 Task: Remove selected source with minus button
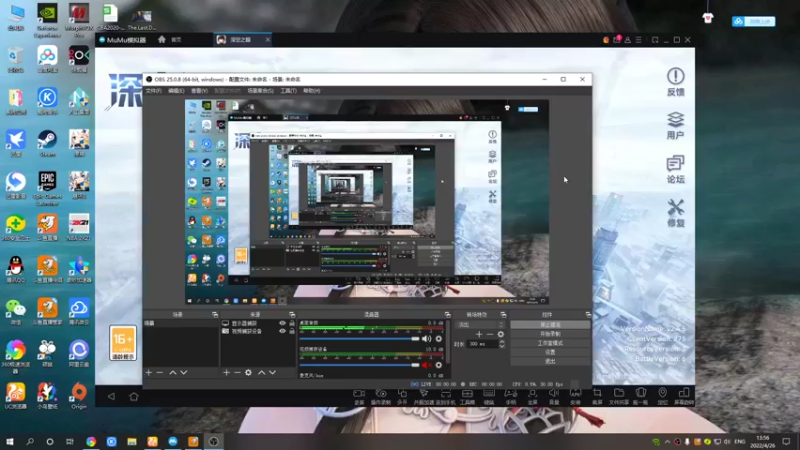click(237, 373)
